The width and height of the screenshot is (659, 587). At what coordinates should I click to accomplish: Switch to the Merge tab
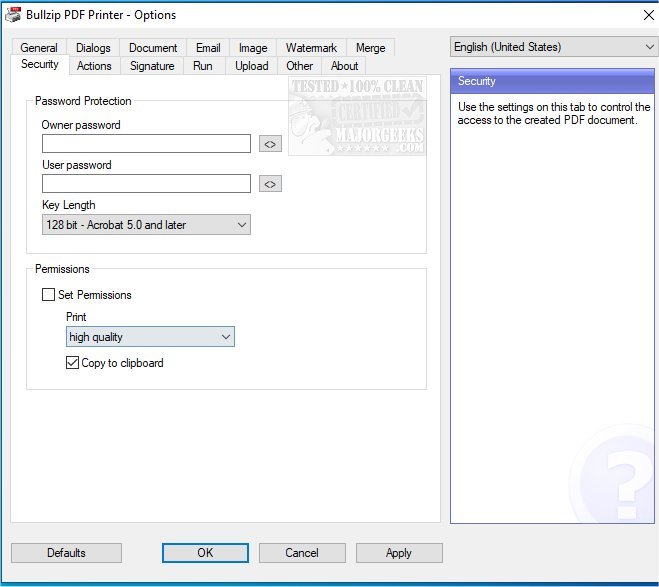point(370,48)
